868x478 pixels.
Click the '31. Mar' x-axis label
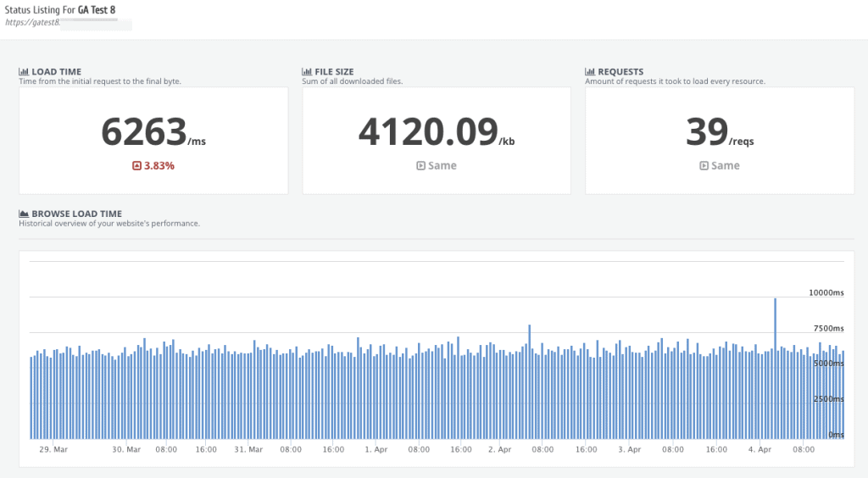click(248, 449)
